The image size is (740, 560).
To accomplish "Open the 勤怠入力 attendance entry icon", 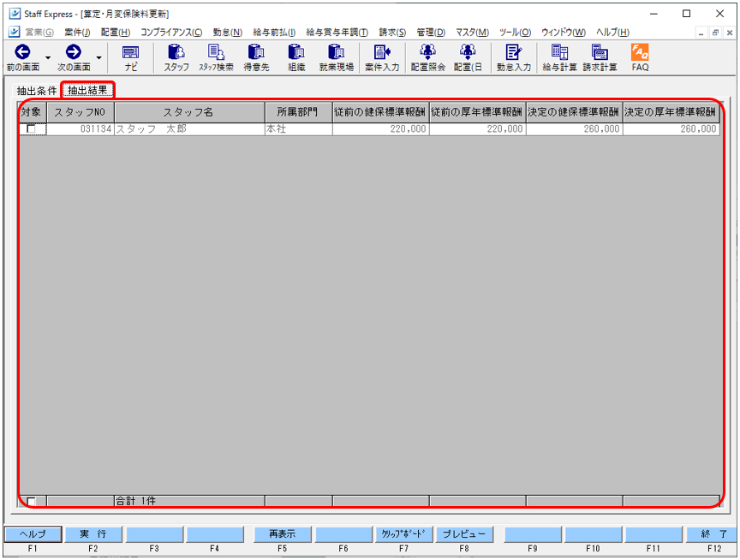I will [x=514, y=57].
